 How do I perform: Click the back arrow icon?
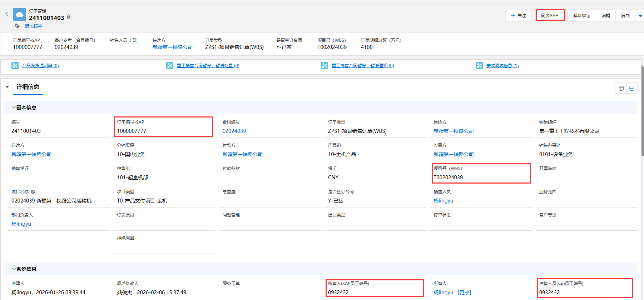click(x=6, y=14)
